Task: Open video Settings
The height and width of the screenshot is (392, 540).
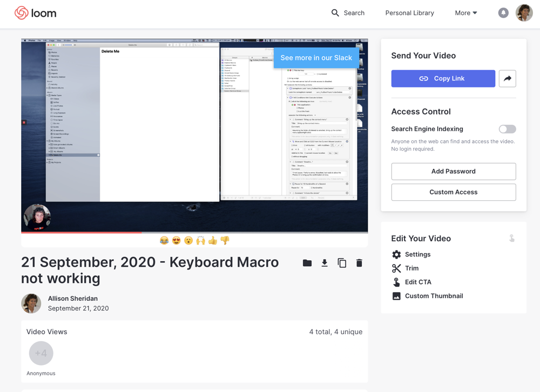Action: pyautogui.click(x=417, y=254)
